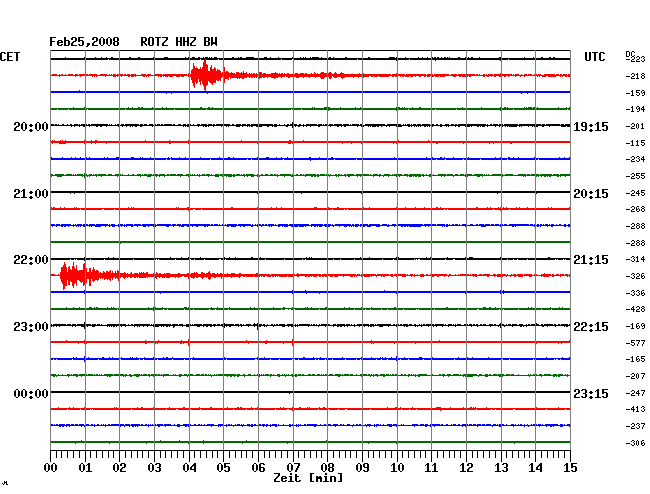Click the axis title Zeit [min]

308,478
